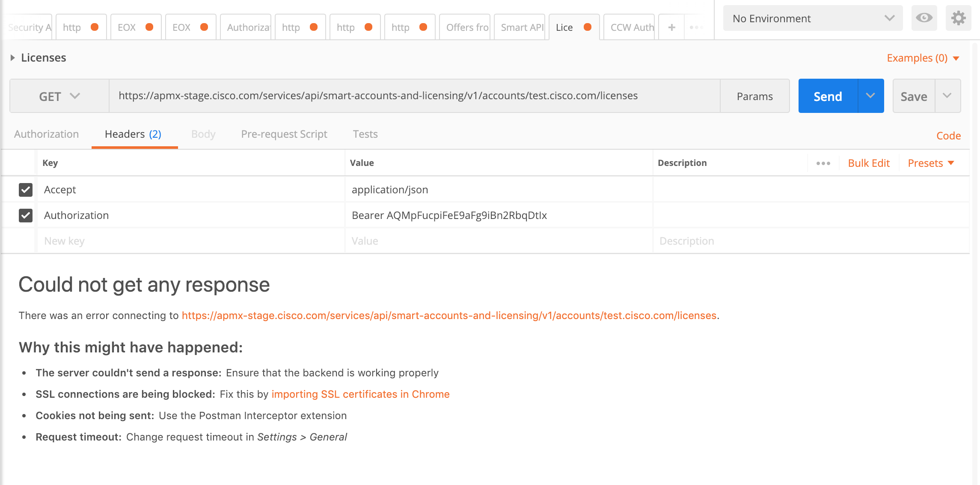The height and width of the screenshot is (485, 980).
Task: Open the GET method dropdown
Action: [59, 96]
